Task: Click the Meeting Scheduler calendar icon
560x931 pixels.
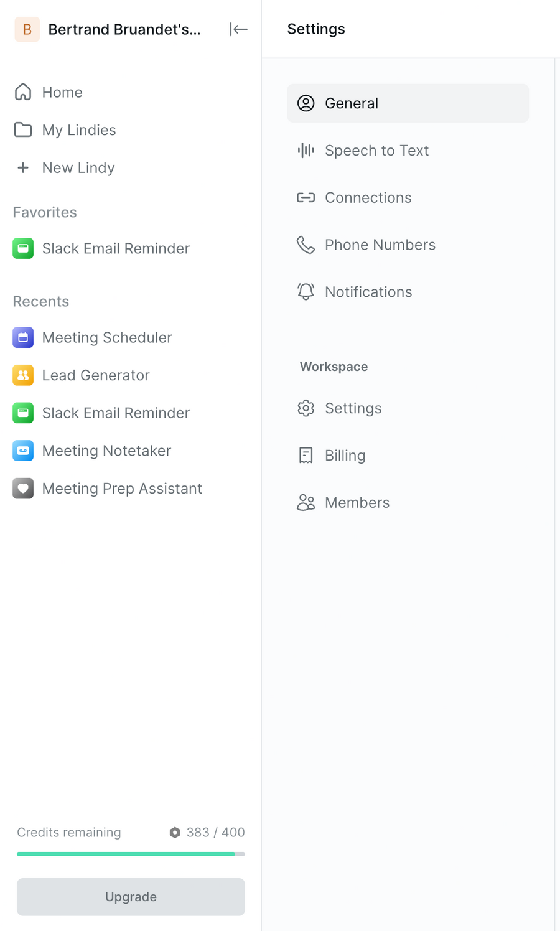Action: [23, 337]
